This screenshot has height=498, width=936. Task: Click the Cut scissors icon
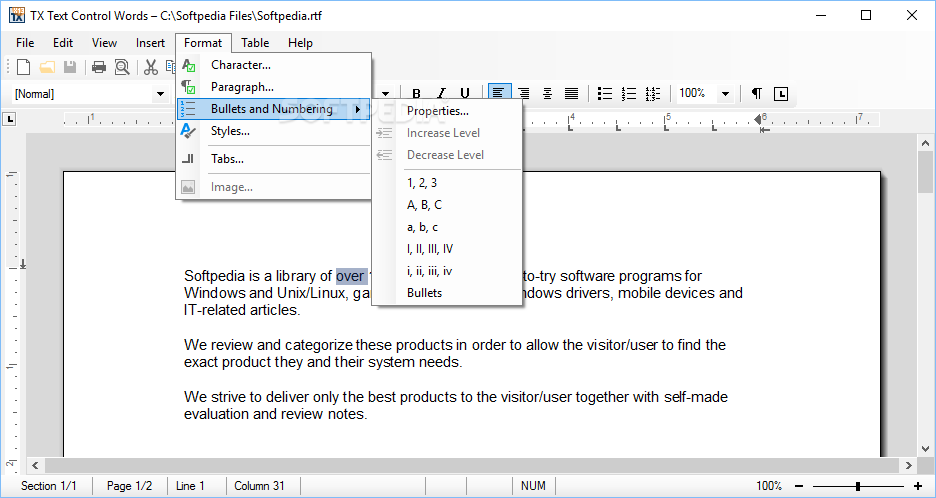tap(151, 67)
